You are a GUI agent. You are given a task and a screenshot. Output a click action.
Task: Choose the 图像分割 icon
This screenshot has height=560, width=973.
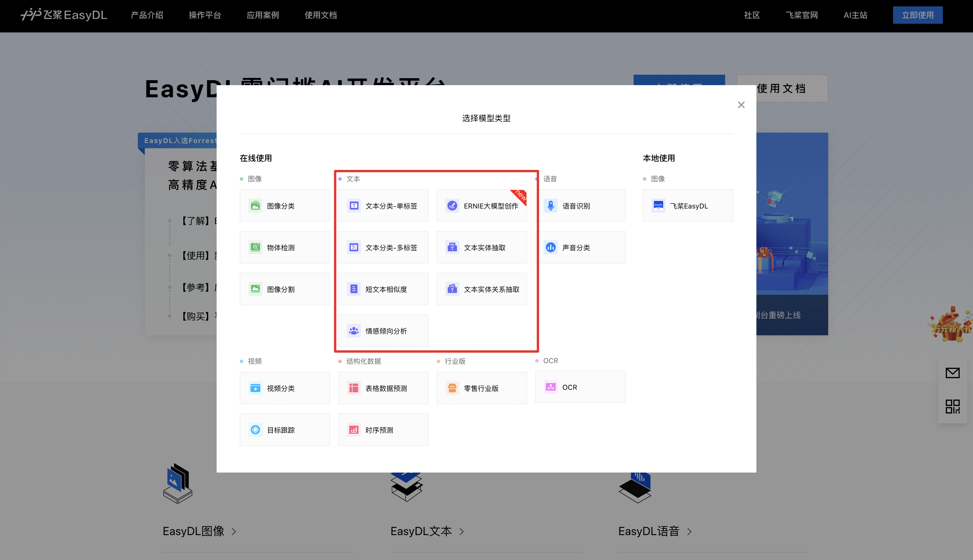coord(255,289)
